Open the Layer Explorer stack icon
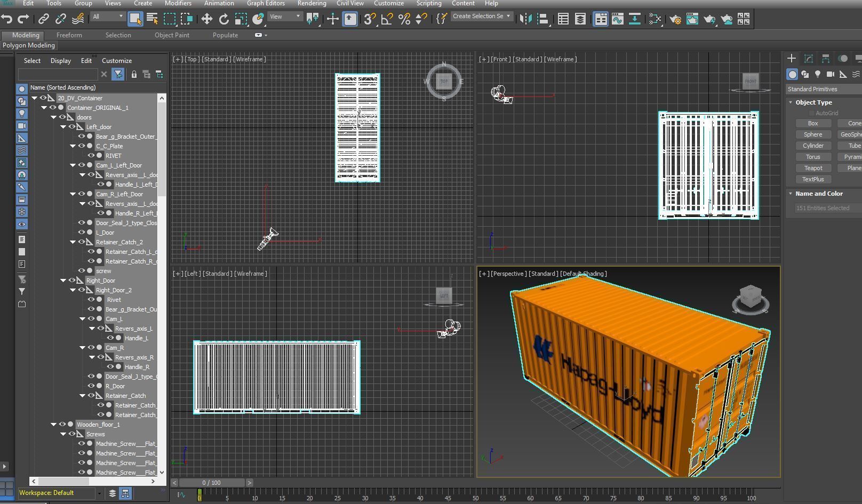862x504 pixels. [x=580, y=19]
